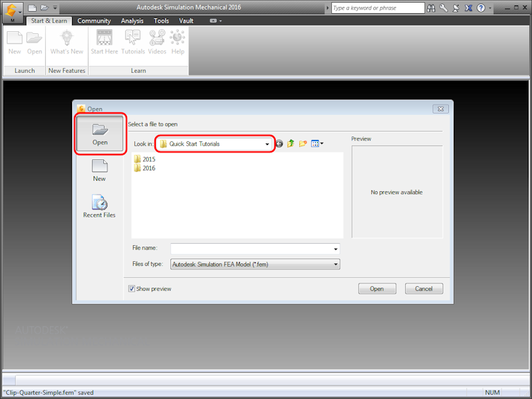Switch to the Tools tab
This screenshot has height=399, width=532.
click(x=161, y=21)
